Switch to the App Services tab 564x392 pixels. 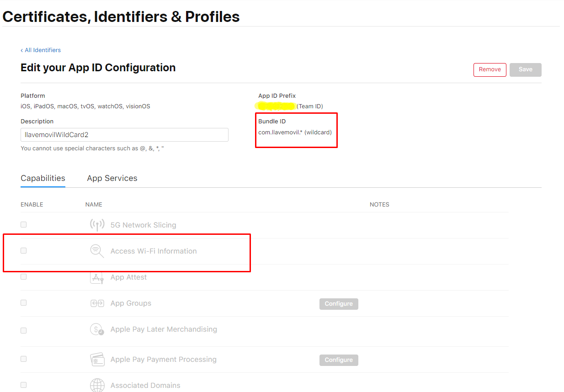[112, 178]
